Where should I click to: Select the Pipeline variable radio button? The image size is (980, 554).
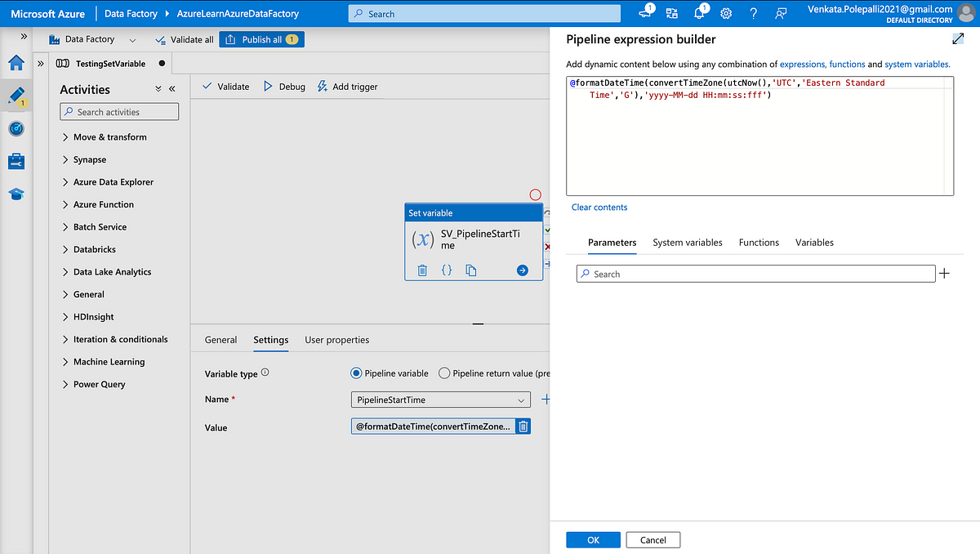(x=356, y=373)
